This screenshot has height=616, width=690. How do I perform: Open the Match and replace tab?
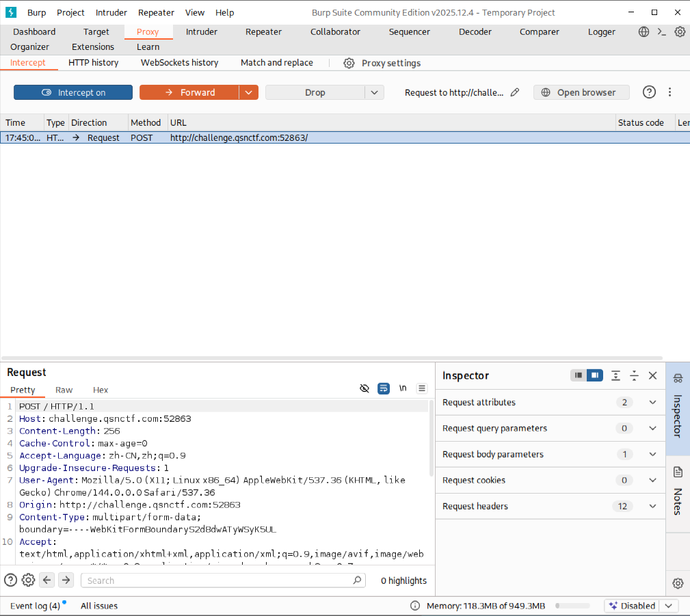(x=277, y=62)
